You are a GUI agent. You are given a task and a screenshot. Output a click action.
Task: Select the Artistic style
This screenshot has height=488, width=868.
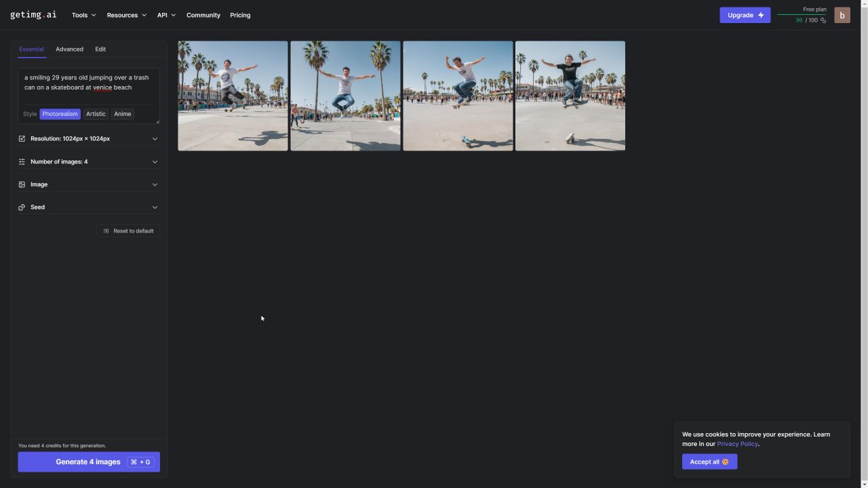pos(96,114)
